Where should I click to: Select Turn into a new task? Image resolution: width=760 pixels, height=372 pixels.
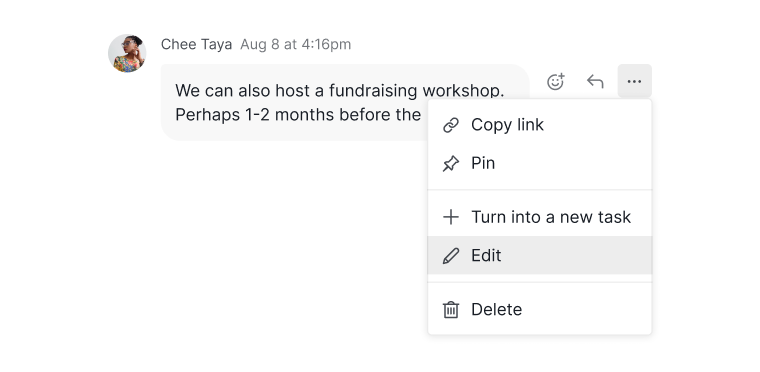[539, 217]
